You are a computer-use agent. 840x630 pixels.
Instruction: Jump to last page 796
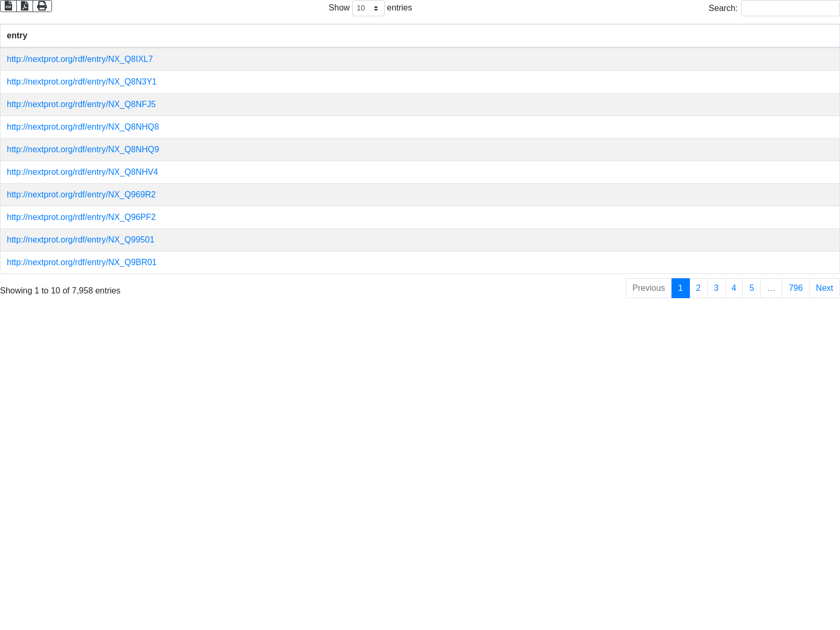[x=795, y=288]
